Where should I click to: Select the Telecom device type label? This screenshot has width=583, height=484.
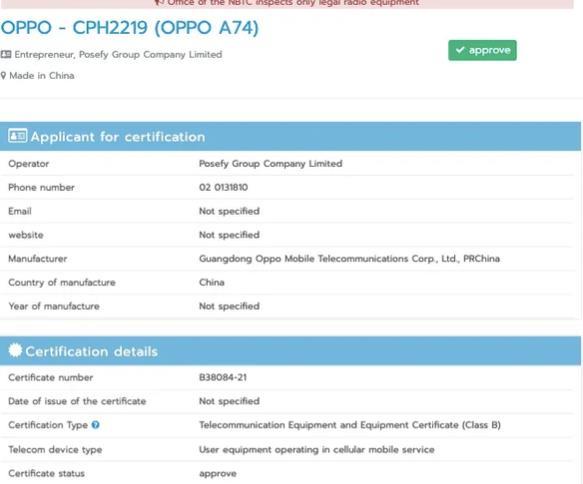click(55, 449)
